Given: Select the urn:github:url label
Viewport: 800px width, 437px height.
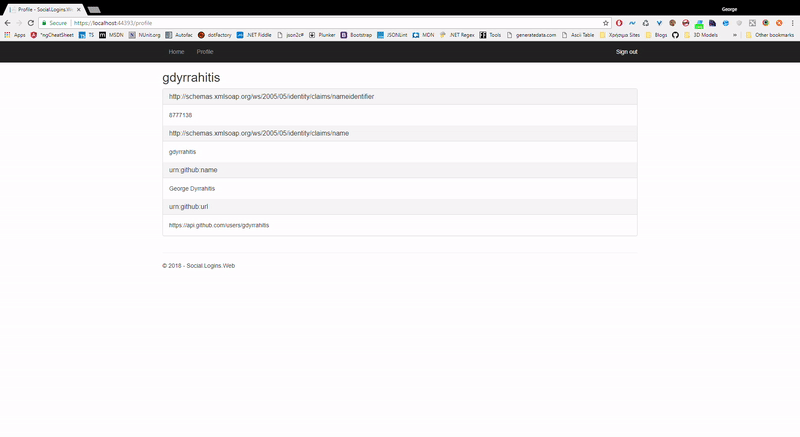Looking at the screenshot, I should click(x=188, y=207).
